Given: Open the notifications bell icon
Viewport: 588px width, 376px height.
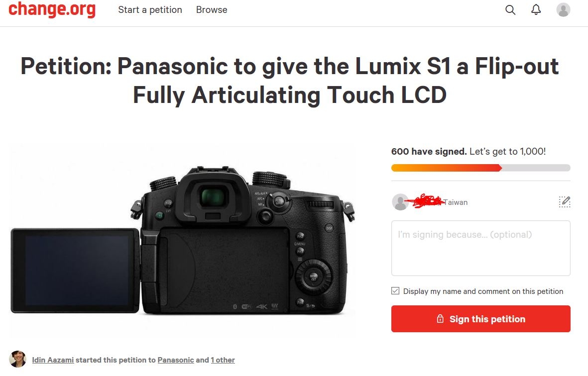Looking at the screenshot, I should [x=536, y=10].
